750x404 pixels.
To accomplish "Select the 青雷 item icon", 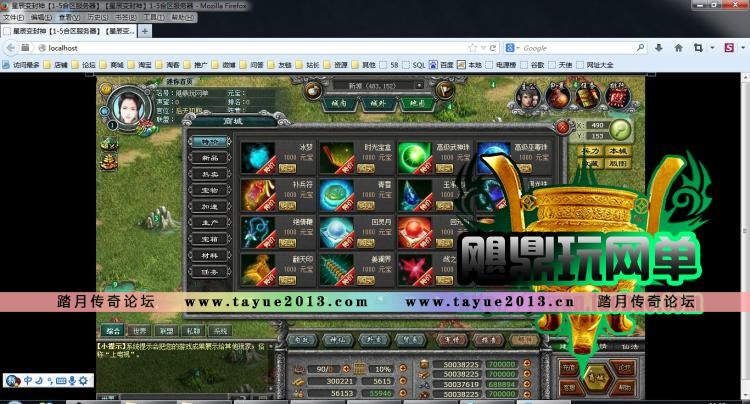I will (337, 195).
